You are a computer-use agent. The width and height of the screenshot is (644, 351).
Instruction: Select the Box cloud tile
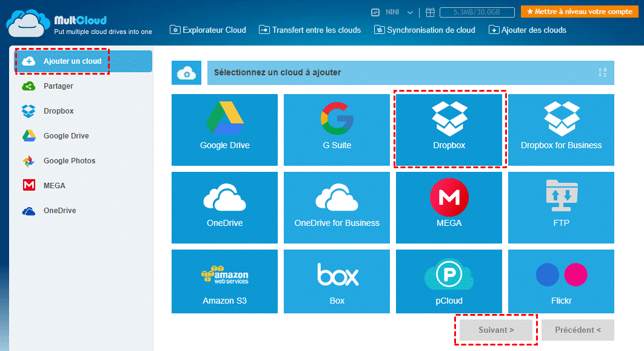point(337,281)
